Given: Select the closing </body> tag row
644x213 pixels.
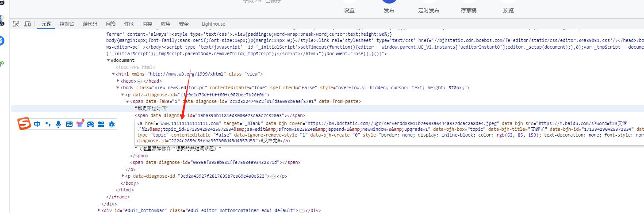Looking at the screenshot, I should tap(129, 183).
